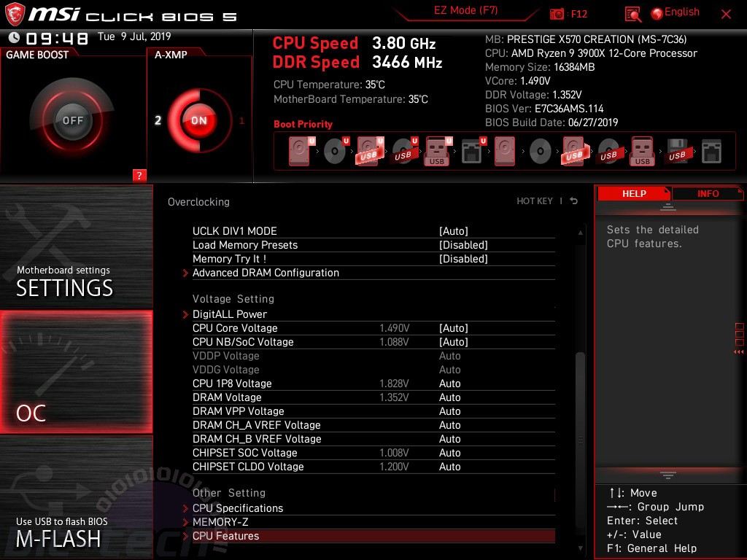Click the system clock icon
This screenshot has height=560, width=747.
coord(15,37)
